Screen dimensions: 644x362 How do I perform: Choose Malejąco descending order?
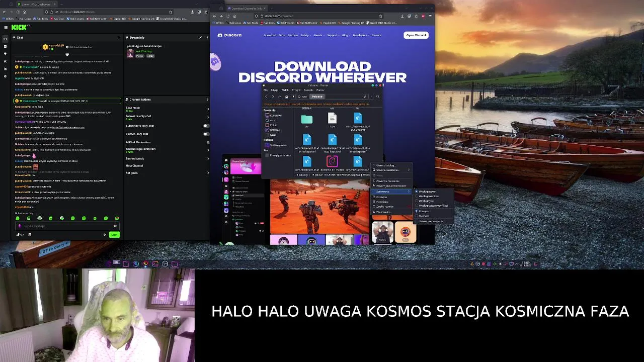424,216
